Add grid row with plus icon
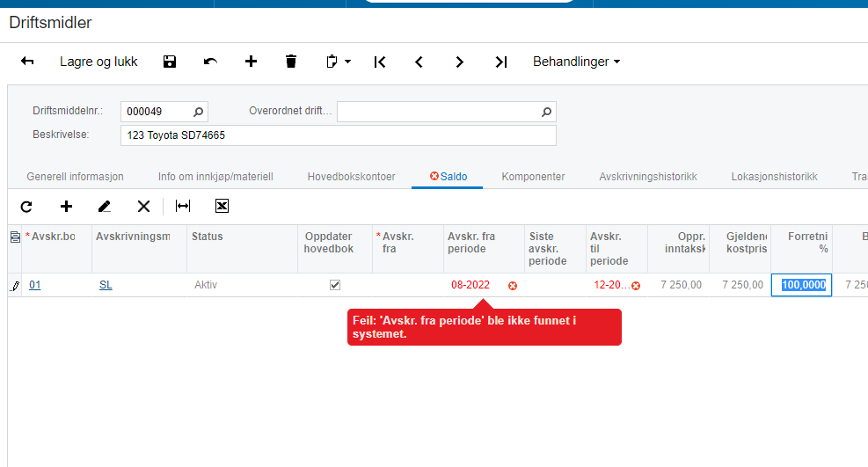 (66, 207)
